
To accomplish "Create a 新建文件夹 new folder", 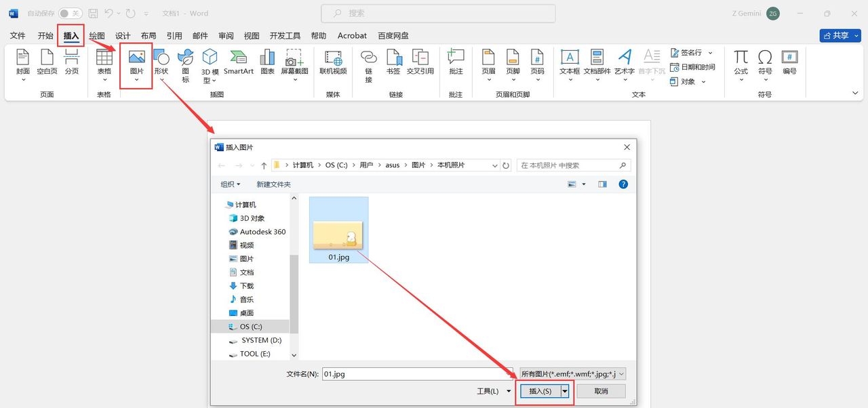I will pos(273,184).
